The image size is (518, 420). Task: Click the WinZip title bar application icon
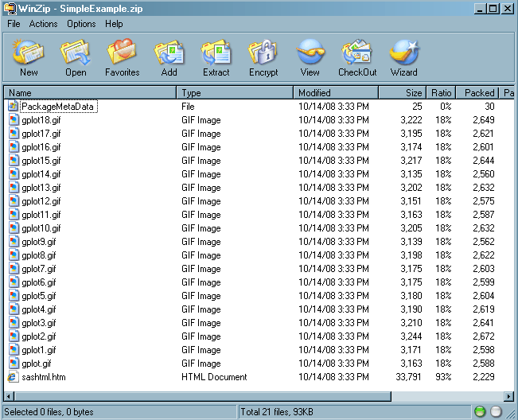(x=10, y=8)
